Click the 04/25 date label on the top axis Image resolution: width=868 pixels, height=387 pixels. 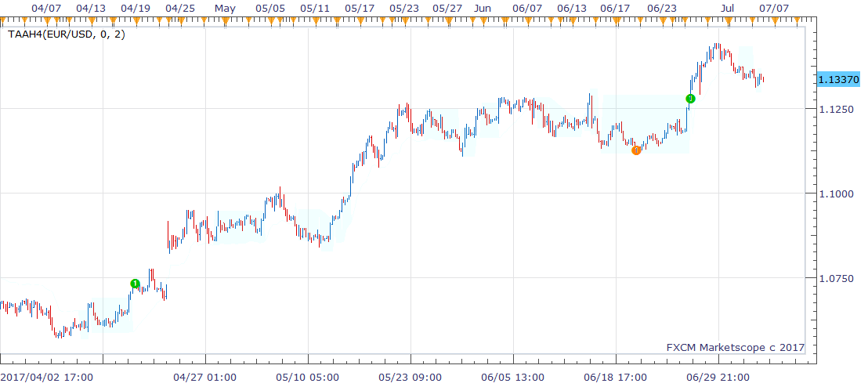(180, 9)
